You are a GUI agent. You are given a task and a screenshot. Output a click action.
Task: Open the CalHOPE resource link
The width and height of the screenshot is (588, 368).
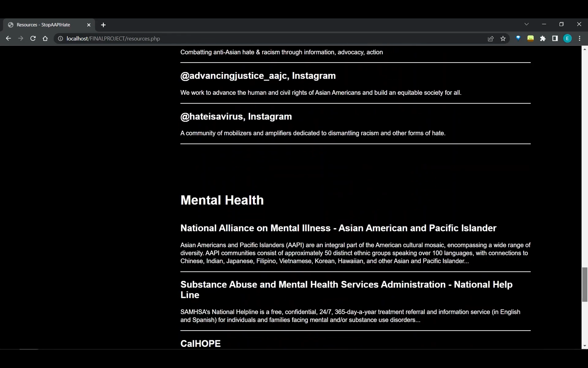click(x=200, y=343)
